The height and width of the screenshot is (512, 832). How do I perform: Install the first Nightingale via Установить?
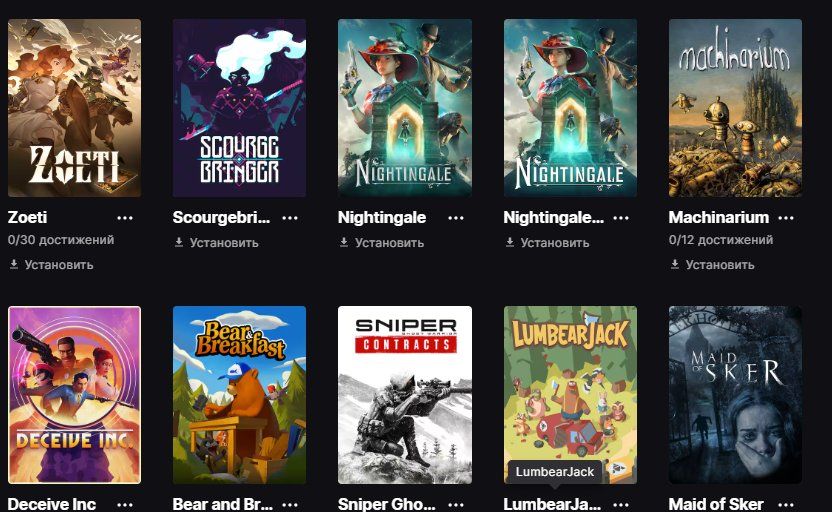point(389,243)
